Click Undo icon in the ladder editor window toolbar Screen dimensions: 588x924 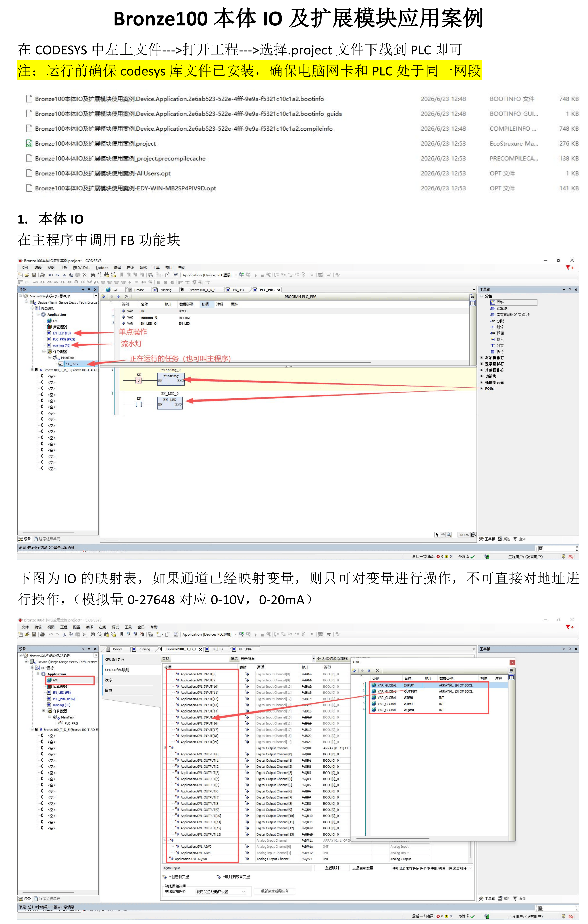tap(51, 275)
